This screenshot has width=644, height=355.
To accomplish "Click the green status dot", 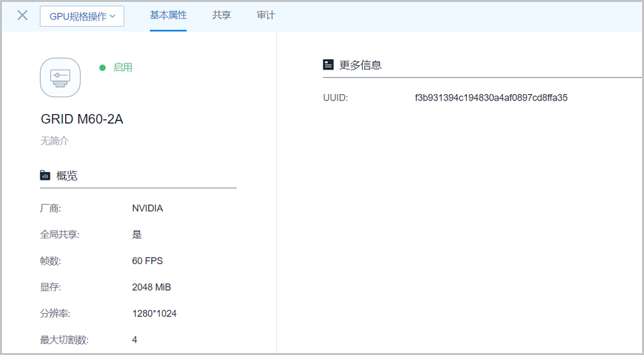I will pos(102,67).
